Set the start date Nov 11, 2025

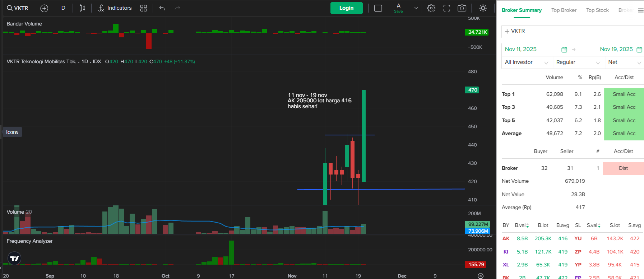click(x=521, y=49)
